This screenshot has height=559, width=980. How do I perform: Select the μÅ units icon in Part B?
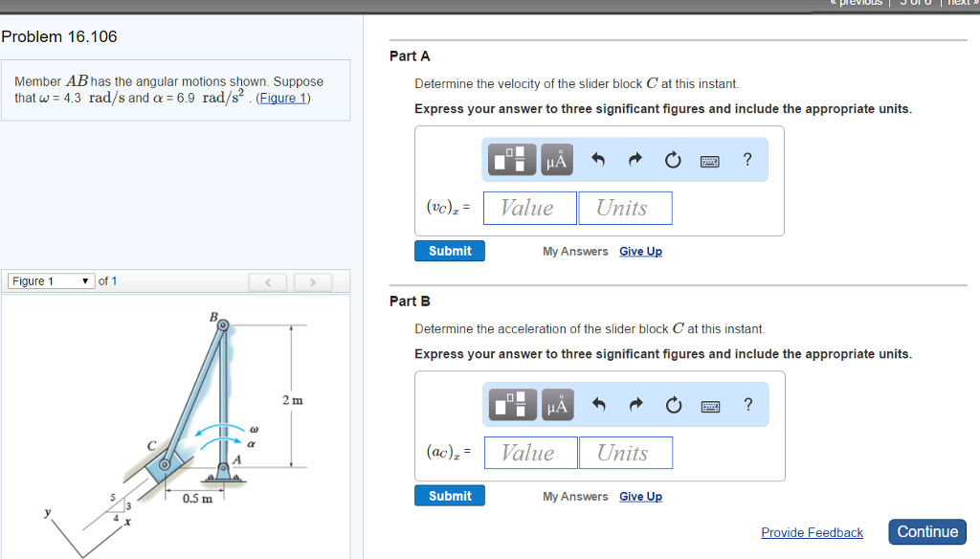[x=556, y=404]
